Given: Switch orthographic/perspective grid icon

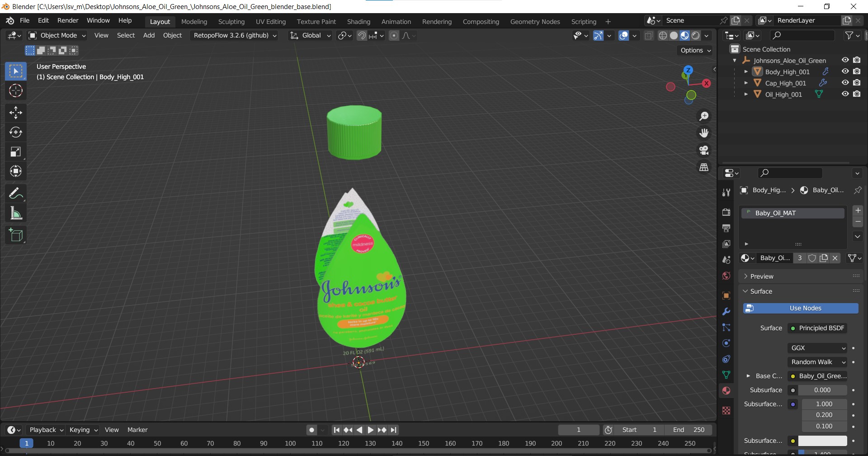Looking at the screenshot, I should click(704, 167).
